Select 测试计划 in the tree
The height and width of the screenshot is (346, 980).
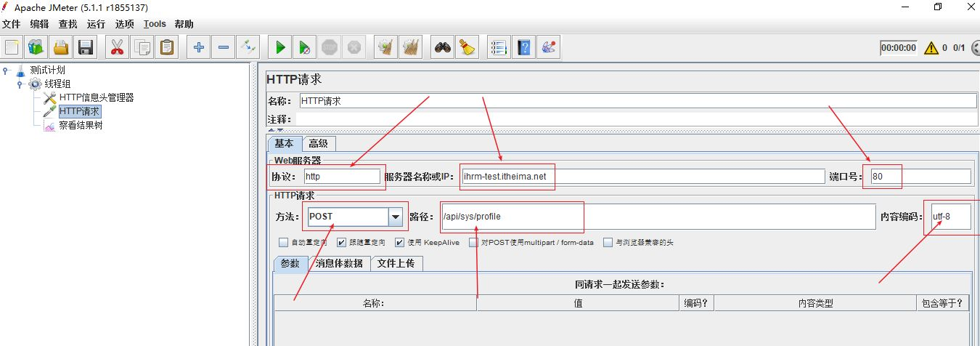tap(47, 71)
